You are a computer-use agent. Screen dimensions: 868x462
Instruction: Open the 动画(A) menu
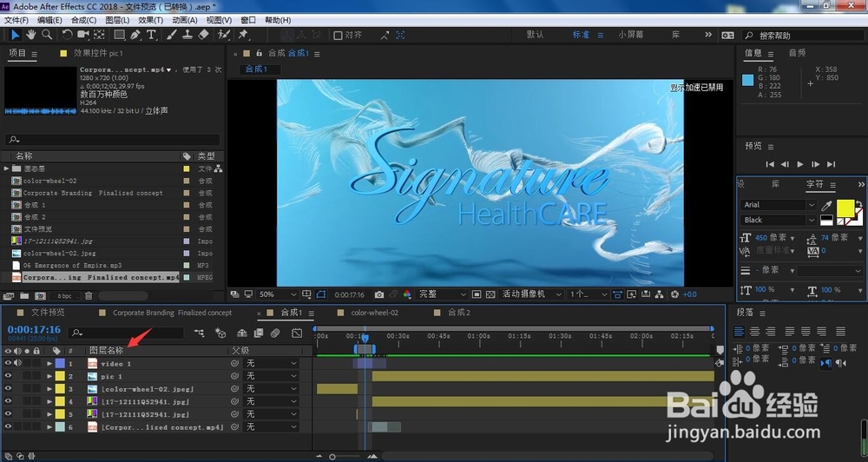click(x=184, y=20)
